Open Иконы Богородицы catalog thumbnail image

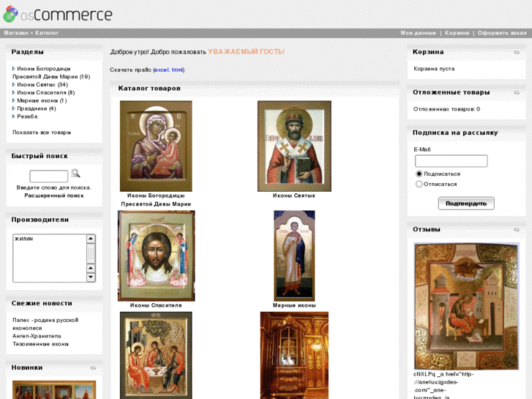click(156, 146)
